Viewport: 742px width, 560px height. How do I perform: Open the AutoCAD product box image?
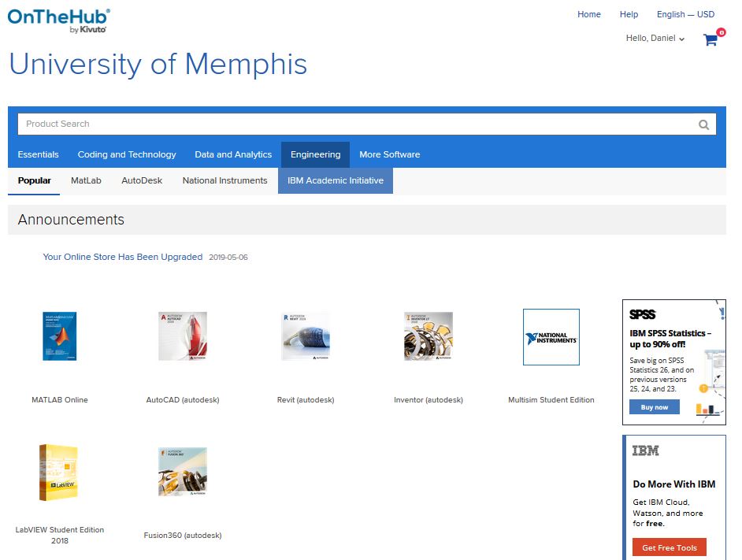coord(183,336)
